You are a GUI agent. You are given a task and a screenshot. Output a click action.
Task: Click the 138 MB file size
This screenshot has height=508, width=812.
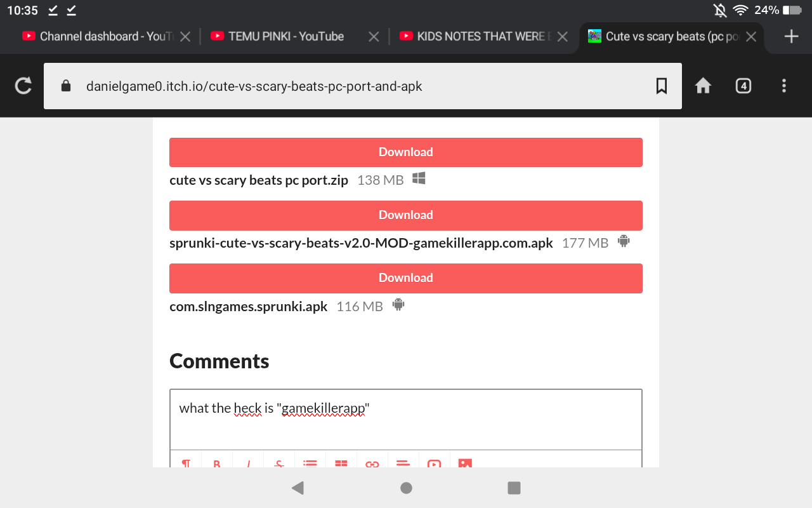[x=381, y=180]
